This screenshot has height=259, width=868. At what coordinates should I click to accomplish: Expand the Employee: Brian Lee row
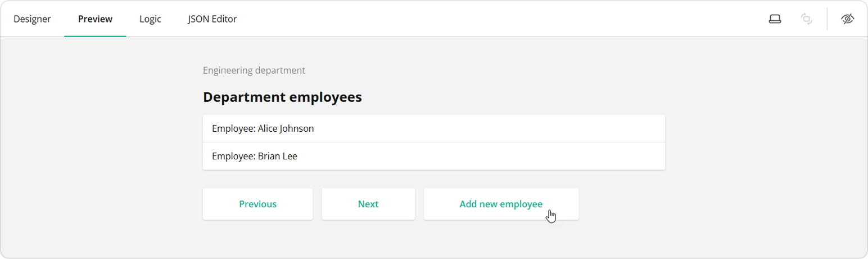(x=433, y=156)
